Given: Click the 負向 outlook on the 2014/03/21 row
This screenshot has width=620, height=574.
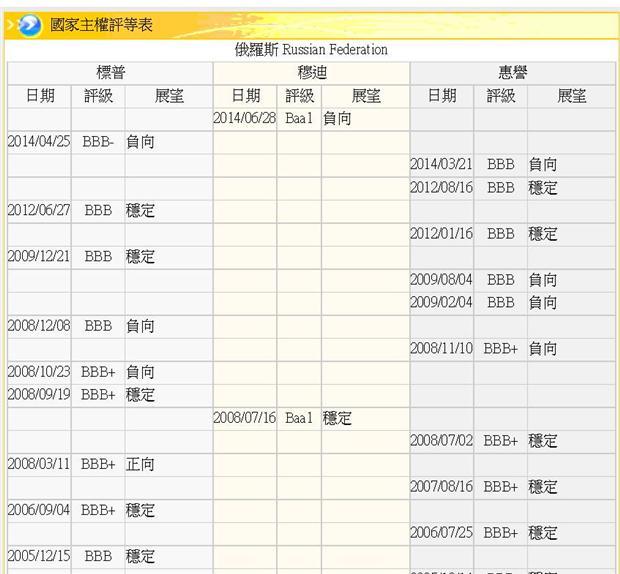Looking at the screenshot, I should coord(542,164).
